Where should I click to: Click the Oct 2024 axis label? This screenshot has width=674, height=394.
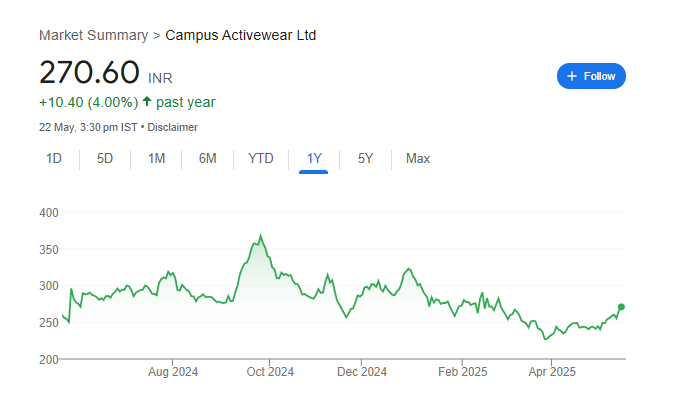point(270,372)
